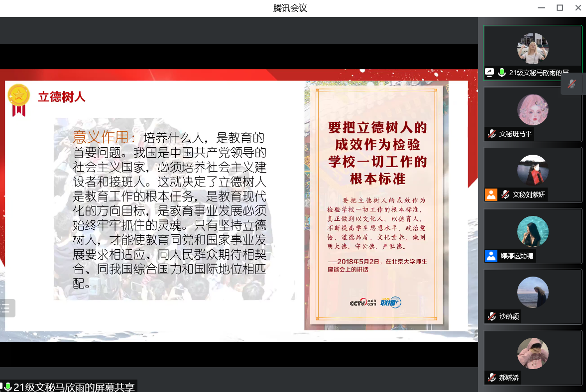Click the 婷婷这颗糖 name label
The image size is (586, 392).
point(517,256)
